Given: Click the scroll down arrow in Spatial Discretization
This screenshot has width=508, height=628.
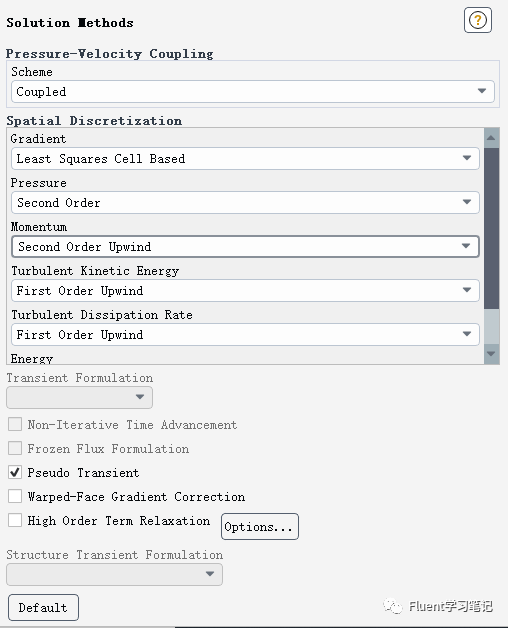Looking at the screenshot, I should (491, 354).
